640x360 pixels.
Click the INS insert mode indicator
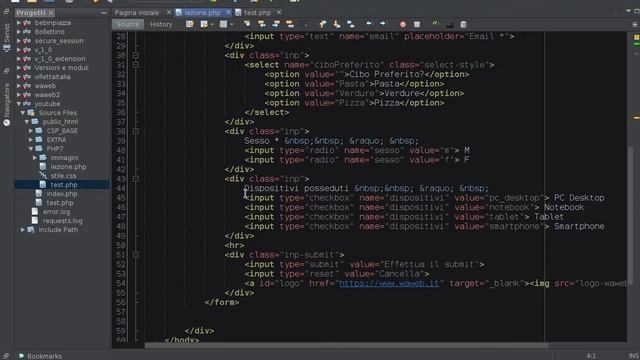634,356
